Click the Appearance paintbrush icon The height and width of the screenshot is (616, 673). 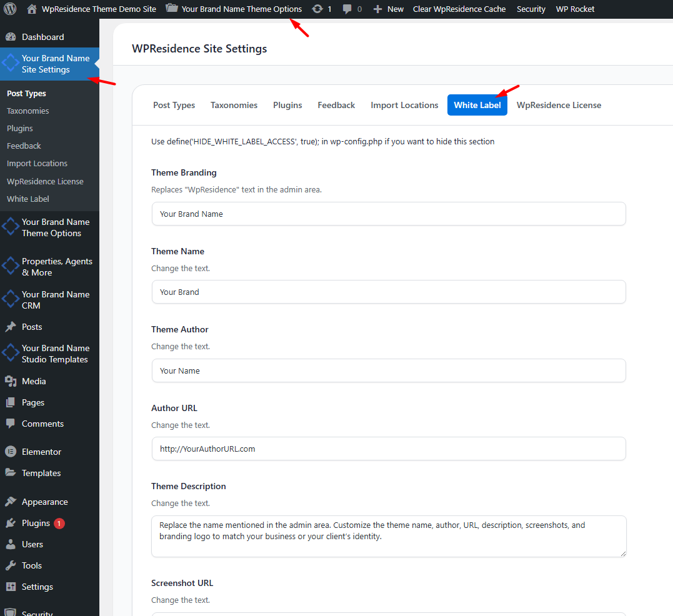point(11,502)
